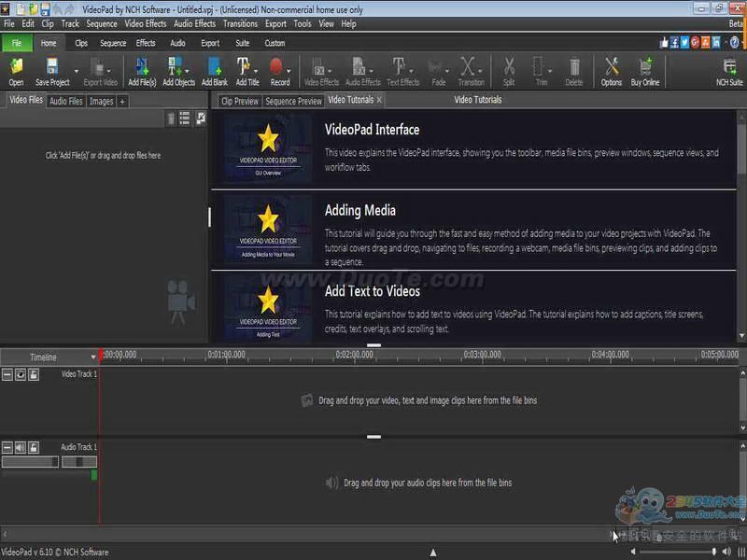This screenshot has width=747, height=560.
Task: Toggle the lock on Audio Track 1
Action: (x=34, y=447)
